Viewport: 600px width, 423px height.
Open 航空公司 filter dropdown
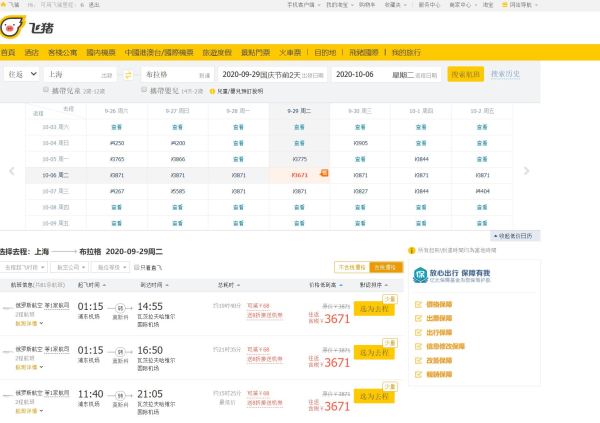pyautogui.click(x=70, y=267)
